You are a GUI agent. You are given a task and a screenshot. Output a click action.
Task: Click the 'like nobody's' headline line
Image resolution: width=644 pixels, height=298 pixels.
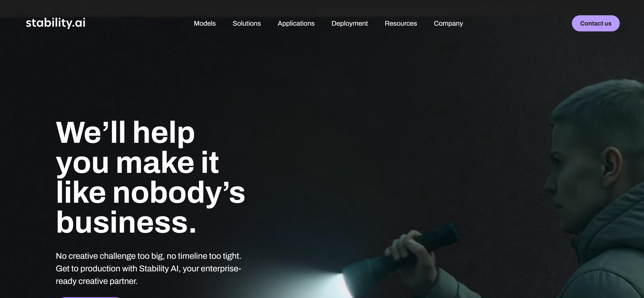150,192
